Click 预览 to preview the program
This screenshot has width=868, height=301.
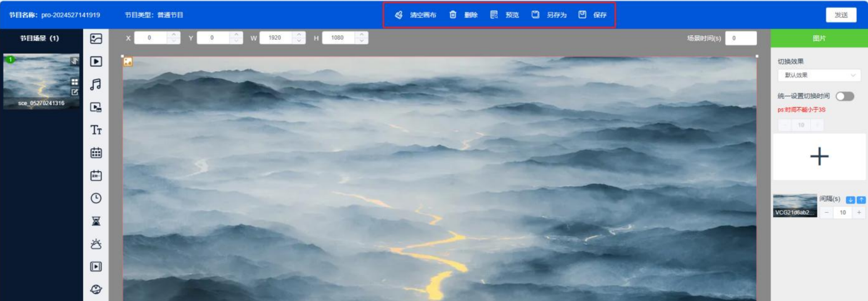pos(505,15)
